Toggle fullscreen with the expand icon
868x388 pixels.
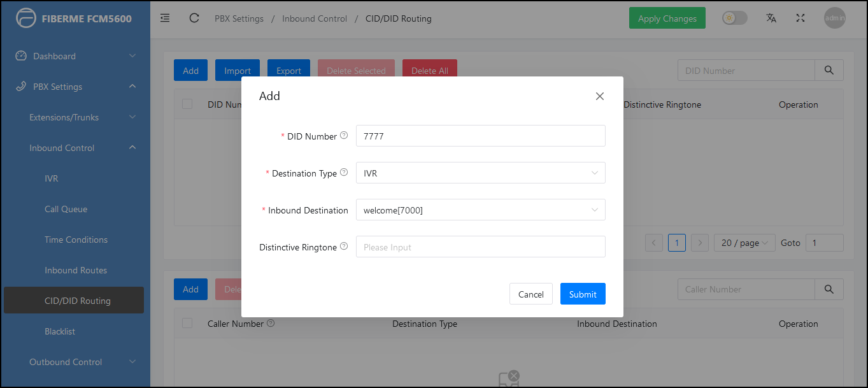[x=800, y=18]
